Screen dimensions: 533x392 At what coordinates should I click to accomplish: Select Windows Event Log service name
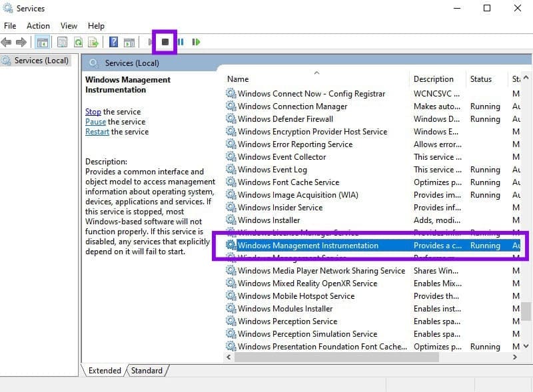[x=272, y=170]
